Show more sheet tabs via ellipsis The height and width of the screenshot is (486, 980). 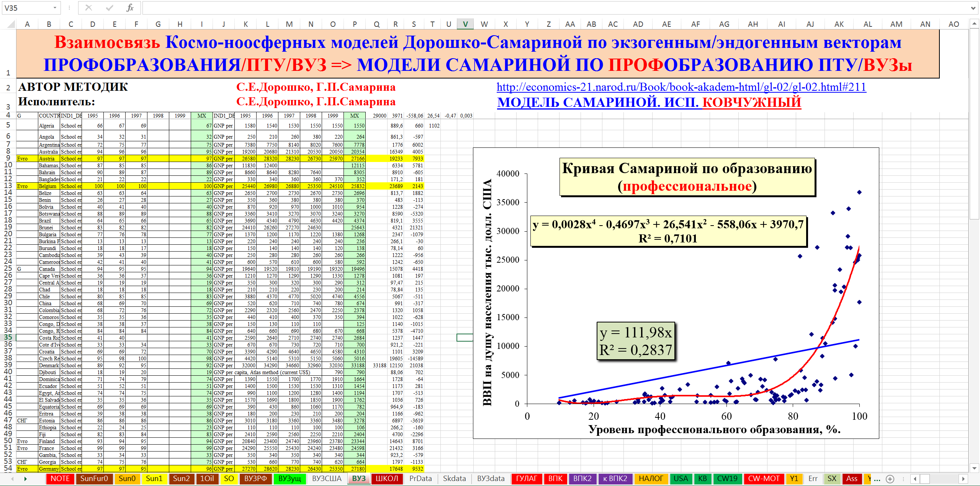878,479
